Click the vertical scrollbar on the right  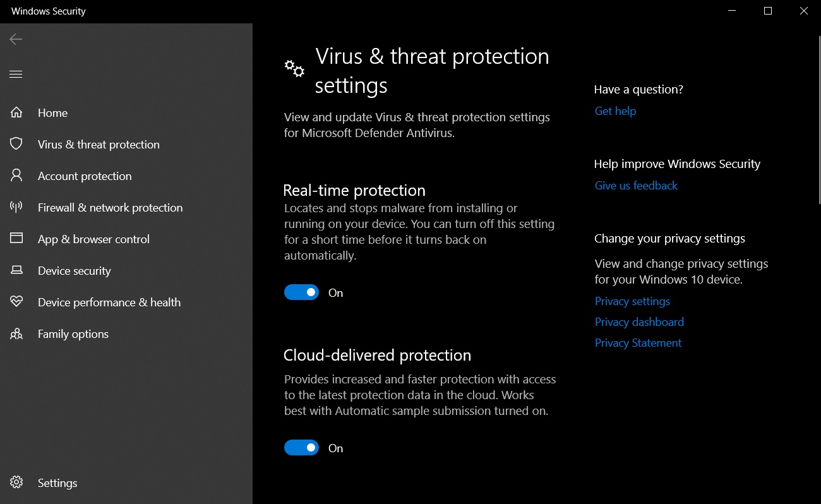pos(818,120)
